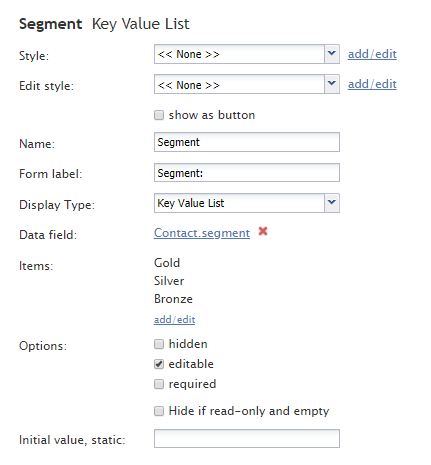Open the Display Type combo box arrow
Image resolution: width=431 pixels, height=465 pixels.
click(332, 203)
